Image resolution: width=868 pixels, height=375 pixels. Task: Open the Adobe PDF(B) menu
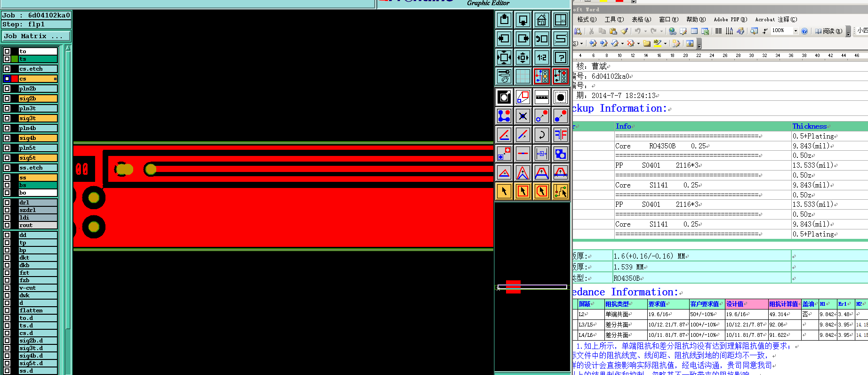click(730, 19)
